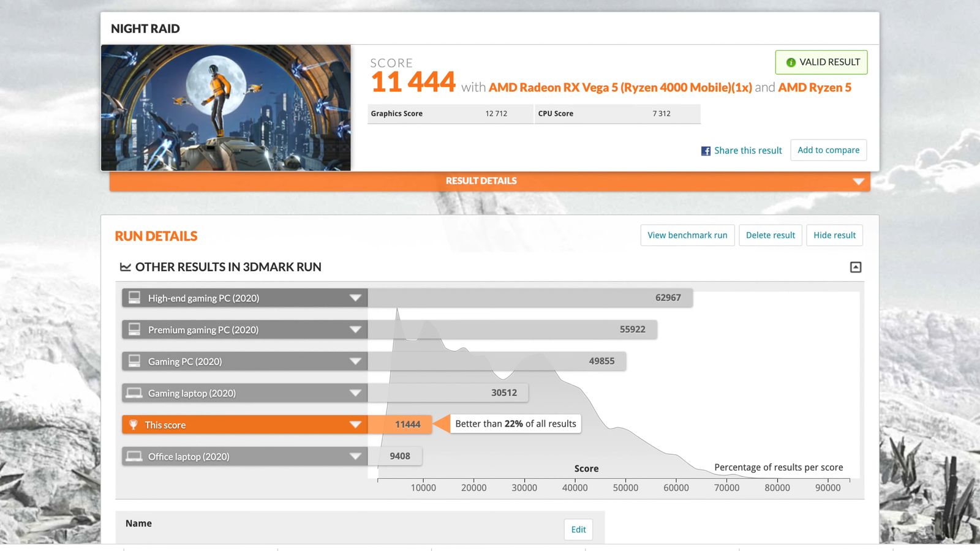980x551 pixels.
Task: Select the Office laptop (2020) label
Action: [189, 457]
